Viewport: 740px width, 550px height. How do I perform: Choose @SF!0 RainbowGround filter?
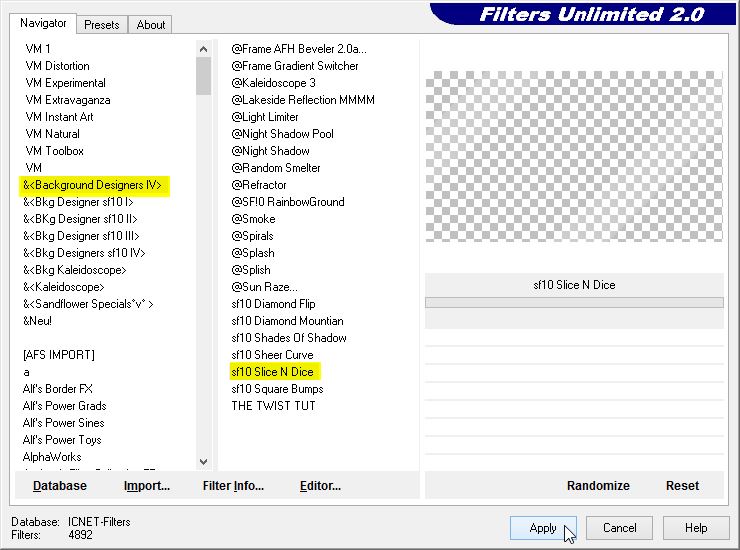click(288, 202)
